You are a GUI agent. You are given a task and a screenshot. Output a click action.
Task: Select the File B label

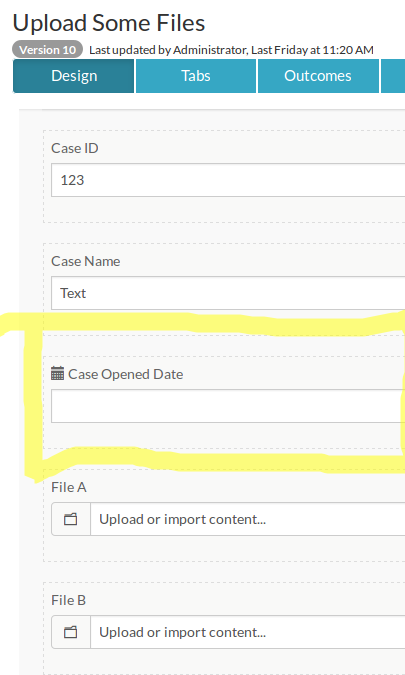pos(68,600)
